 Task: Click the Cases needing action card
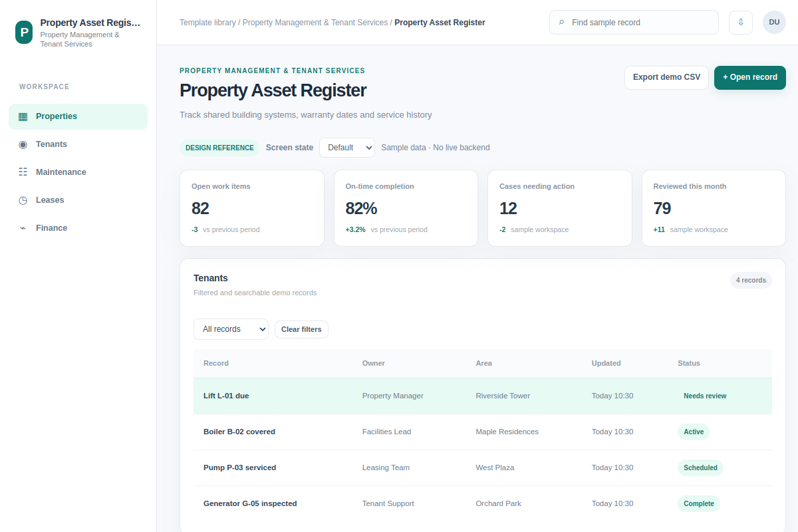(560, 208)
